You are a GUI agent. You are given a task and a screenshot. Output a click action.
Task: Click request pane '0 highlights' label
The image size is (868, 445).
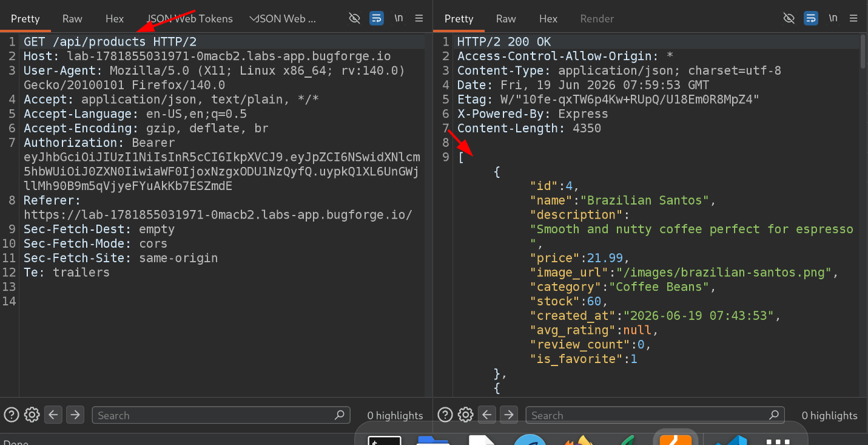(395, 416)
